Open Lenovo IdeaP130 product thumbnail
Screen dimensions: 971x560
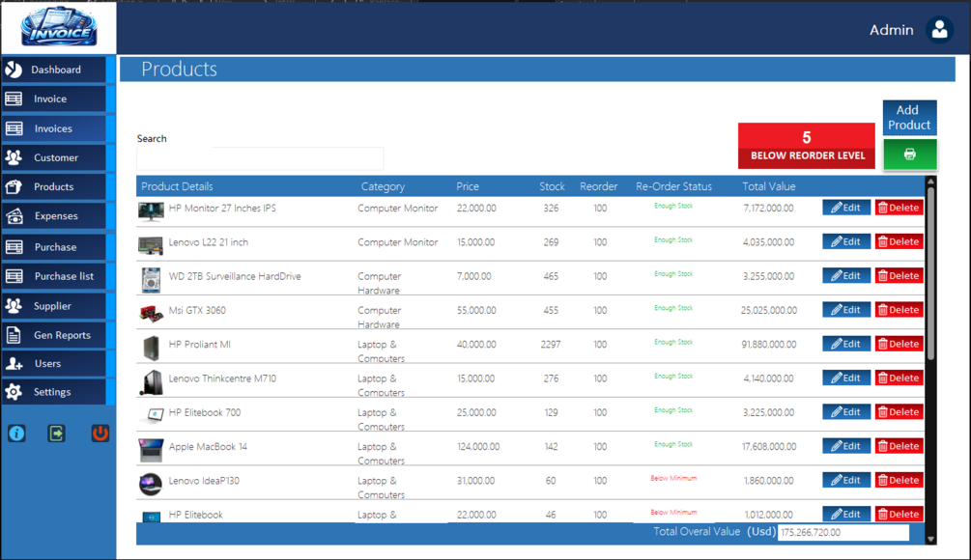[x=151, y=484]
